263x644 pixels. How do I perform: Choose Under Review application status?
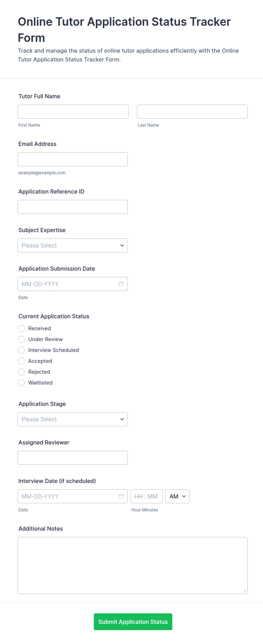(21, 339)
